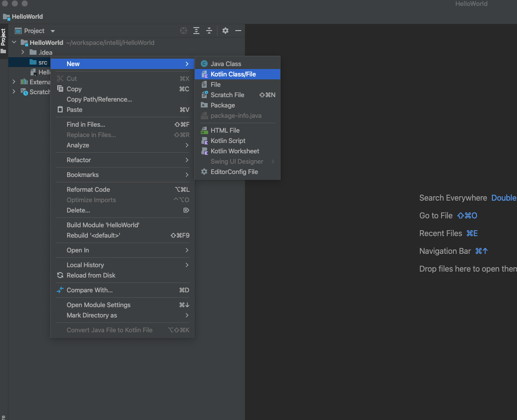The height and width of the screenshot is (420, 517).
Task: Select Build Module 'HelloWorld'
Action: (x=123, y=225)
